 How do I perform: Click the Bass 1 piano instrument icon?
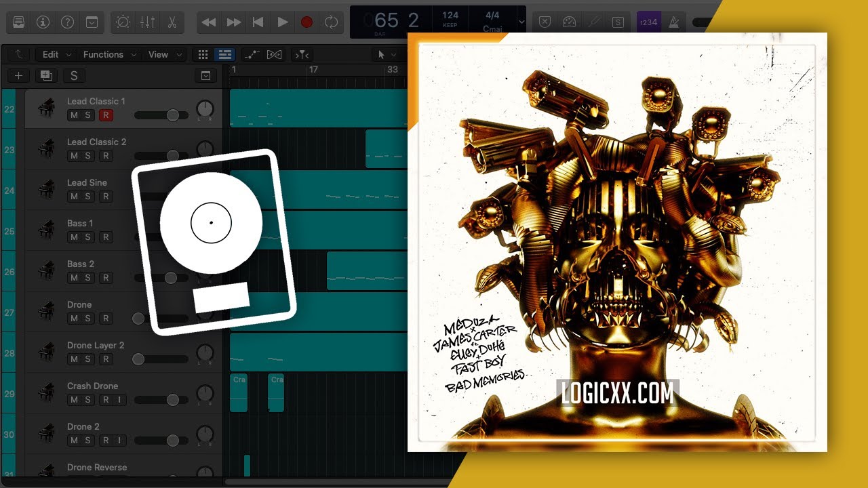[x=47, y=230]
